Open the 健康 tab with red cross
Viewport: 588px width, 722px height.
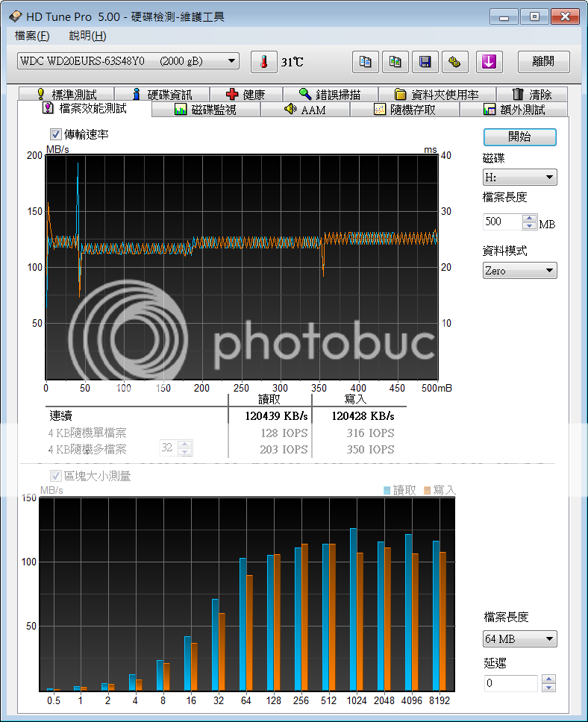pyautogui.click(x=245, y=95)
